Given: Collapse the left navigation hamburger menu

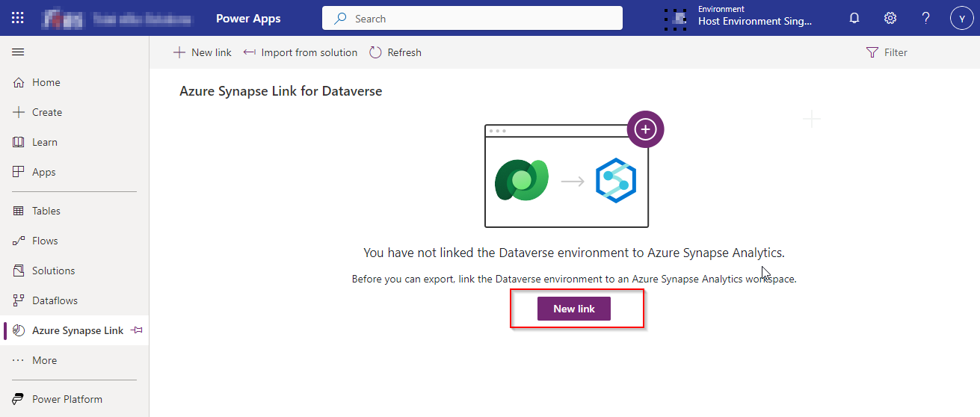Looking at the screenshot, I should click(18, 52).
